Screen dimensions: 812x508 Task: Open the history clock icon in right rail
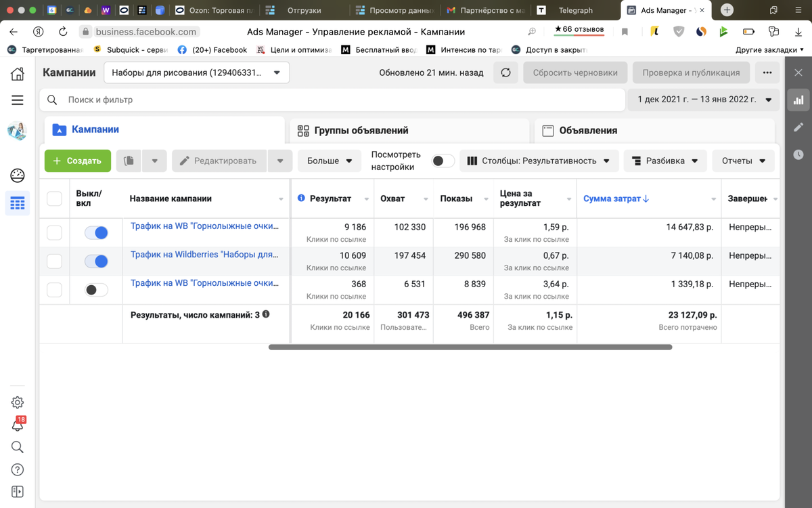click(798, 154)
